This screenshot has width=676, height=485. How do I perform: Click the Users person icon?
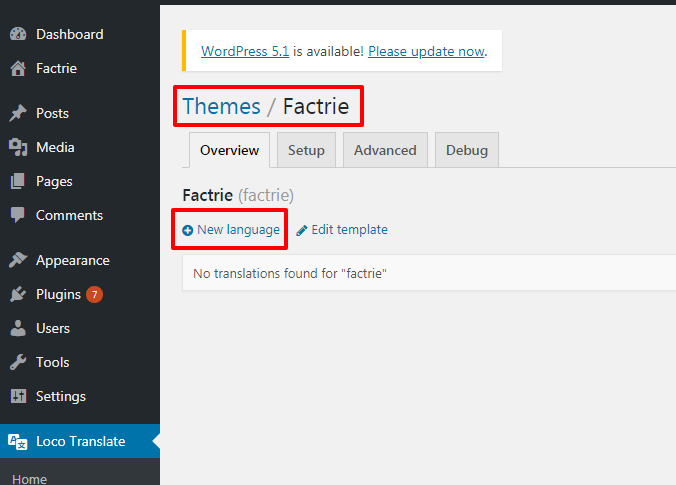click(17, 328)
